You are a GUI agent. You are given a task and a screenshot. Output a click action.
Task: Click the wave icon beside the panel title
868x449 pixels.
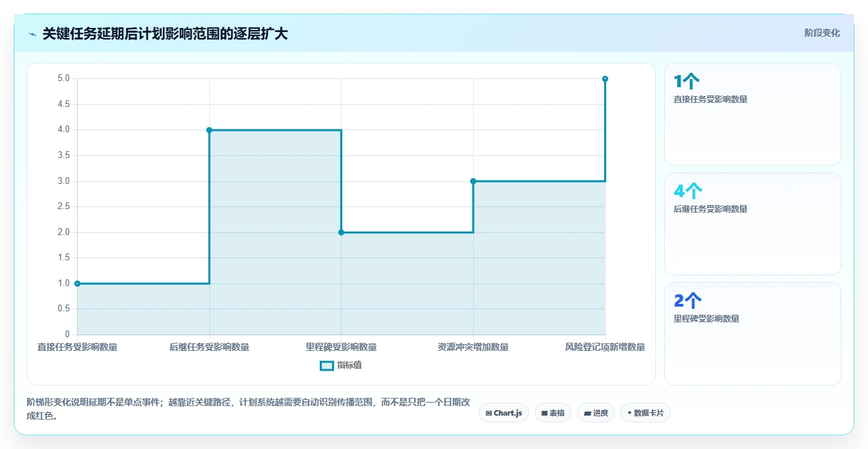pos(32,34)
